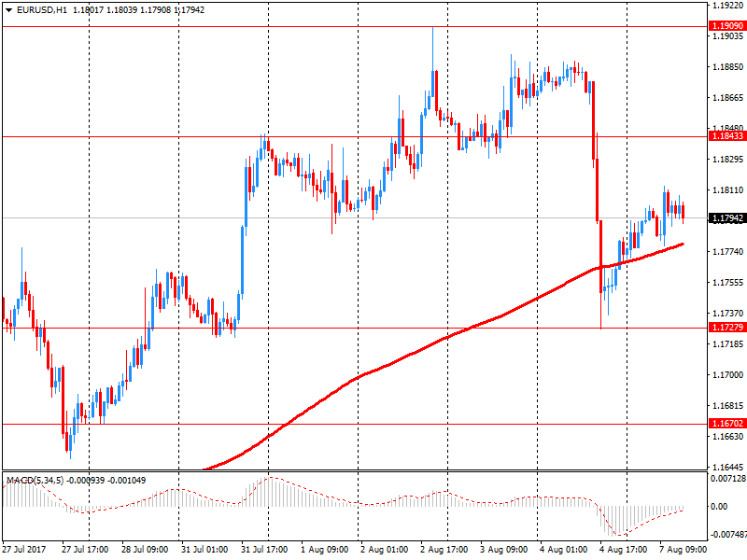Click the 31 Jul 17:00 time axis label
747x560 pixels.
pos(264,550)
